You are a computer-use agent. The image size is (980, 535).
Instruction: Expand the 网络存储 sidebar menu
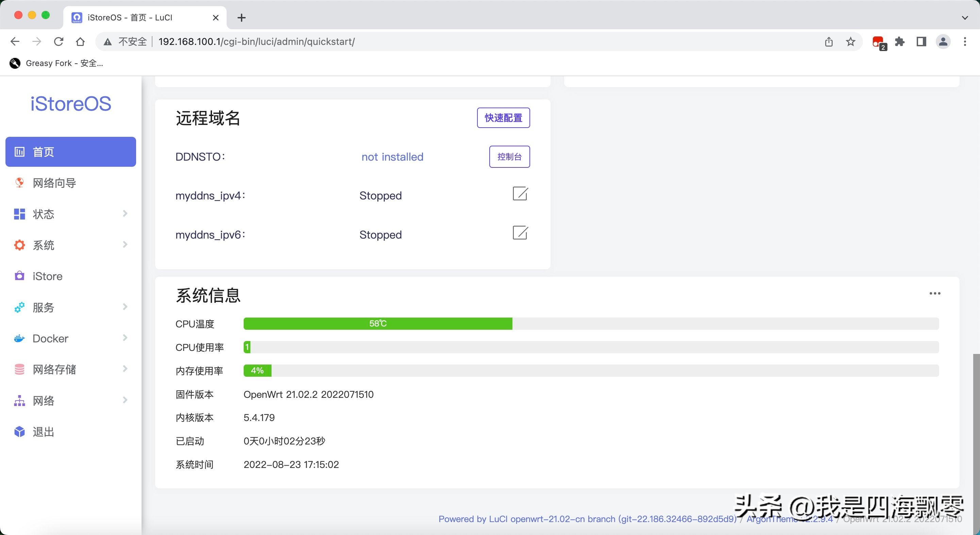click(71, 369)
